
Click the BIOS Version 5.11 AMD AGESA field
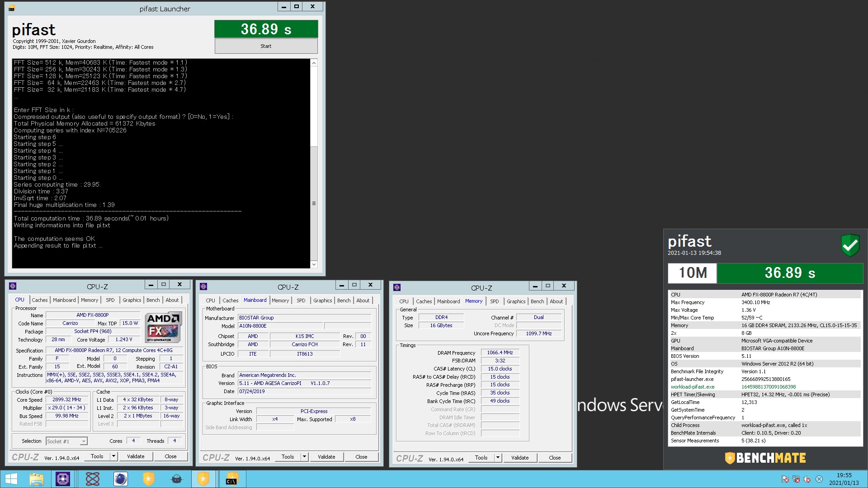click(305, 383)
